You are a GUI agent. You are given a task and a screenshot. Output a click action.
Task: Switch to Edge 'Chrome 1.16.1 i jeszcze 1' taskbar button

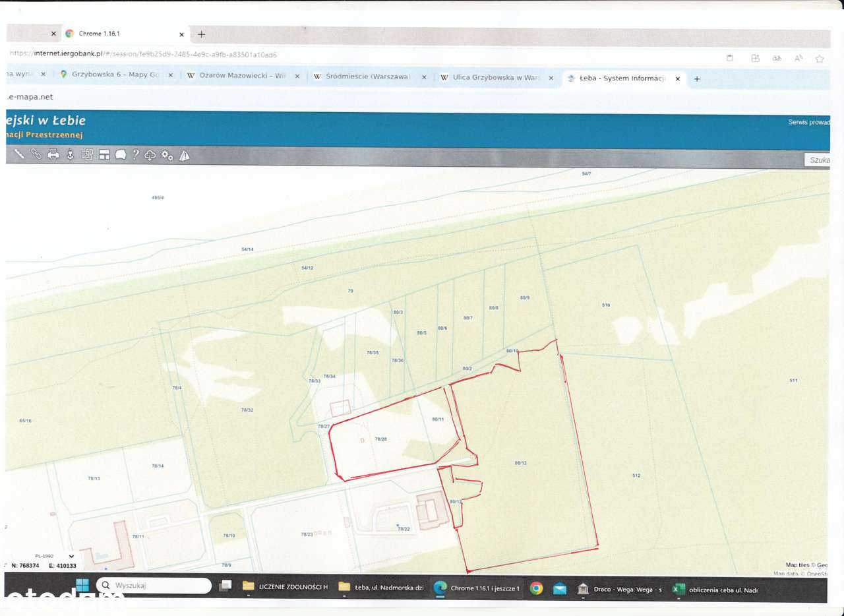click(477, 588)
